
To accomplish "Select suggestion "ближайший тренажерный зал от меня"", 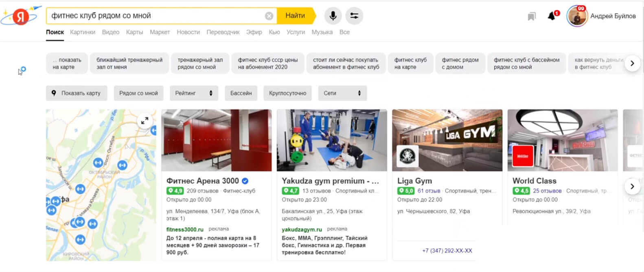I will pos(129,63).
